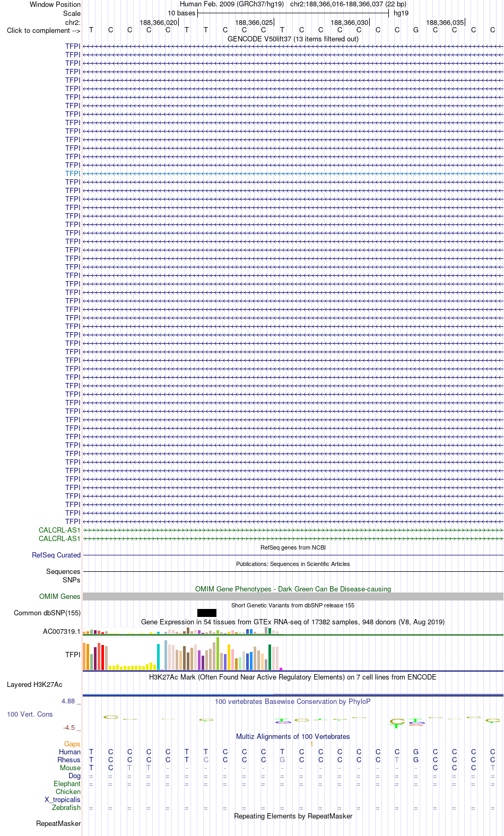The width and height of the screenshot is (504, 836).
Task: Click the 'chr2:' ruler label
Action: tap(73, 22)
